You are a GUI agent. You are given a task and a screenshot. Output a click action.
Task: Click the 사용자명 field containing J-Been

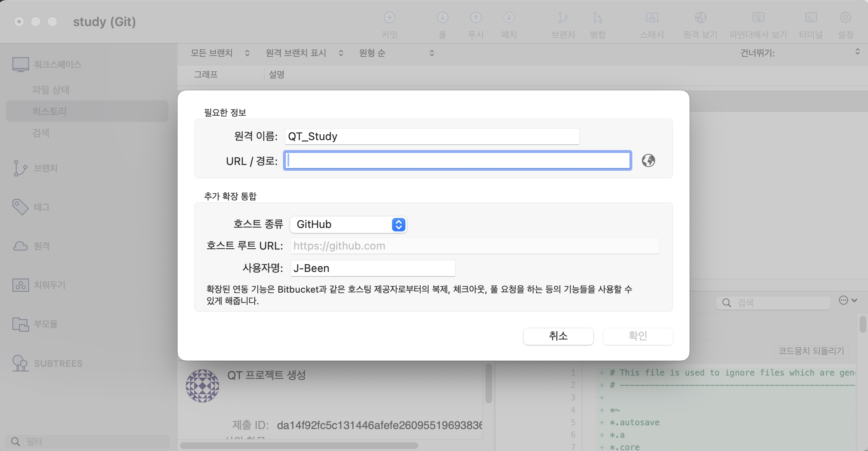point(372,268)
